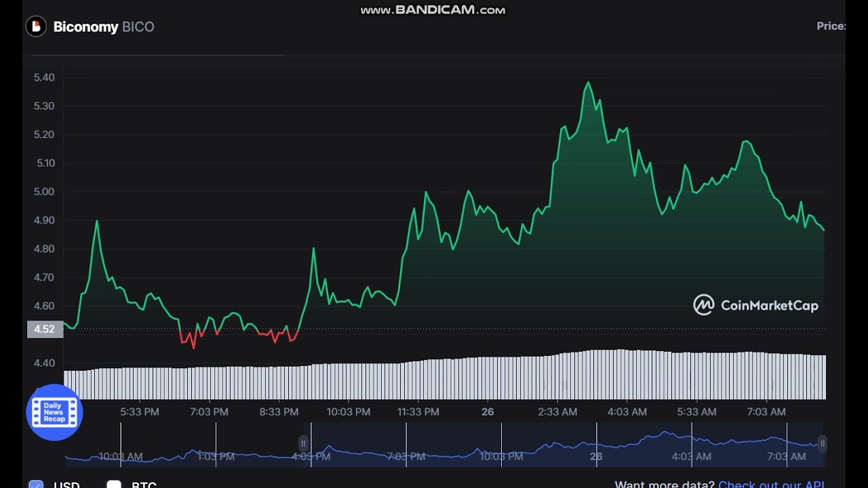Click the 7:03 AM main axis label
This screenshot has width=868, height=488.
[x=766, y=411]
